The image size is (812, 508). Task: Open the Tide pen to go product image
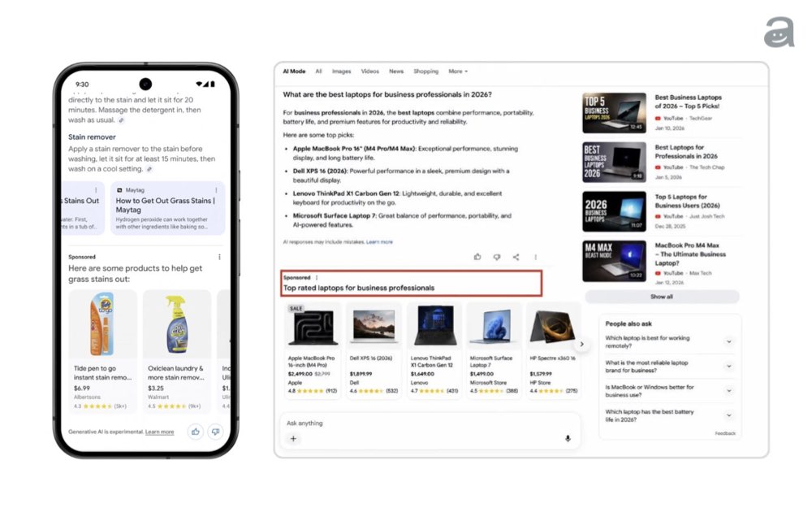(x=102, y=324)
